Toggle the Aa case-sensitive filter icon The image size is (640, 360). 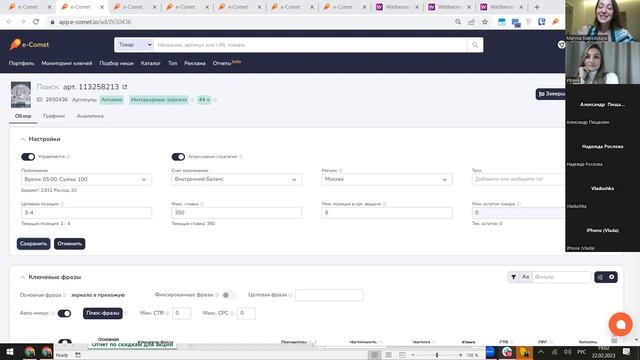click(x=525, y=277)
